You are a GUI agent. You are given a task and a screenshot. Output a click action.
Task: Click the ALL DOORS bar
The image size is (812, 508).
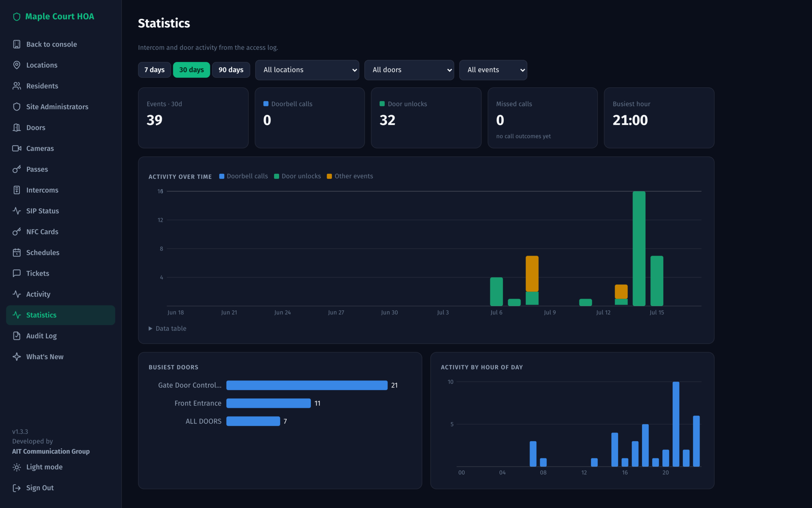(x=253, y=421)
